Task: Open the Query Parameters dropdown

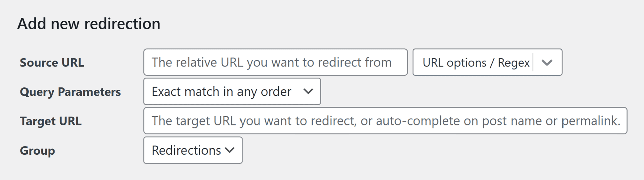Action: (x=231, y=91)
